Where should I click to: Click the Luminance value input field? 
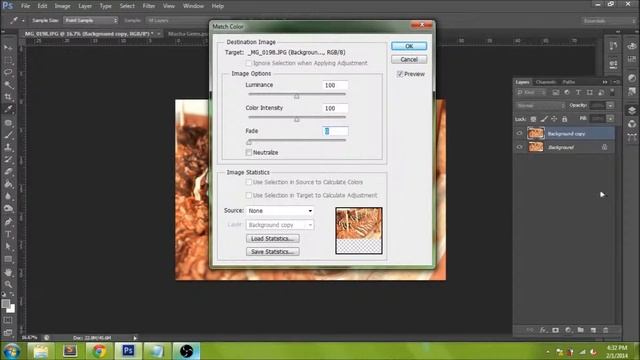click(x=335, y=85)
